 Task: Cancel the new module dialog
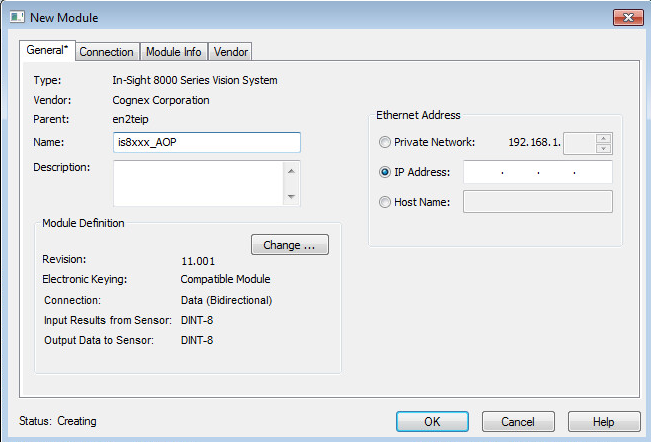[x=517, y=421]
